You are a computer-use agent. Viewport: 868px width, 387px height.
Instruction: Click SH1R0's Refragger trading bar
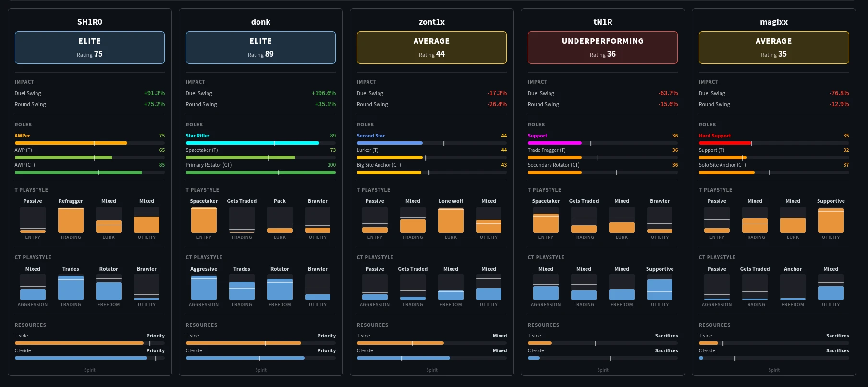pyautogui.click(x=71, y=220)
